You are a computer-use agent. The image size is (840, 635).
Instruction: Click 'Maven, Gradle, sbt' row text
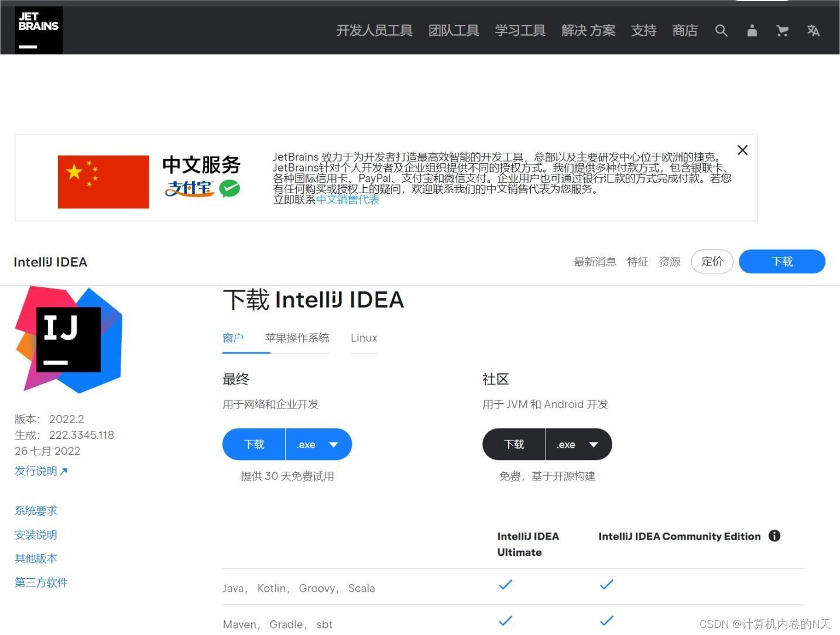pos(277,624)
